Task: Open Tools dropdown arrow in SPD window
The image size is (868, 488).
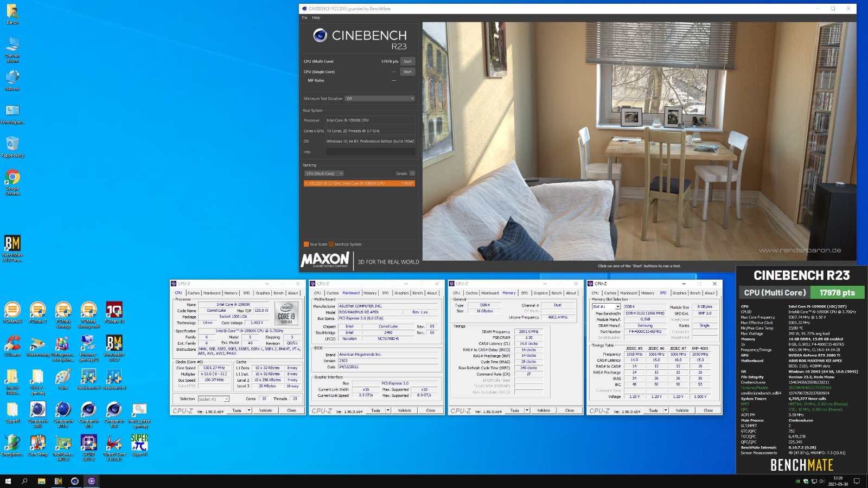Action: pyautogui.click(x=666, y=410)
